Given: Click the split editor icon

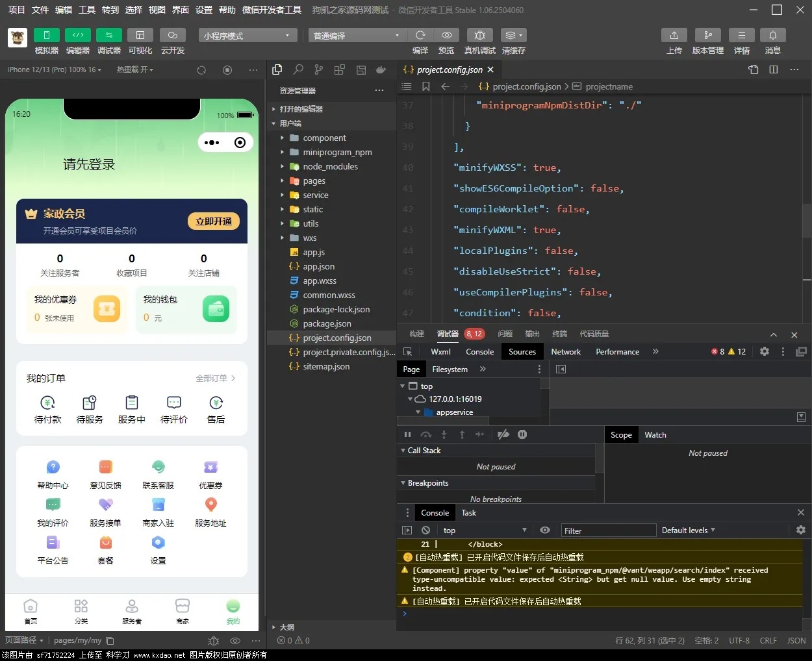Looking at the screenshot, I should pos(774,69).
